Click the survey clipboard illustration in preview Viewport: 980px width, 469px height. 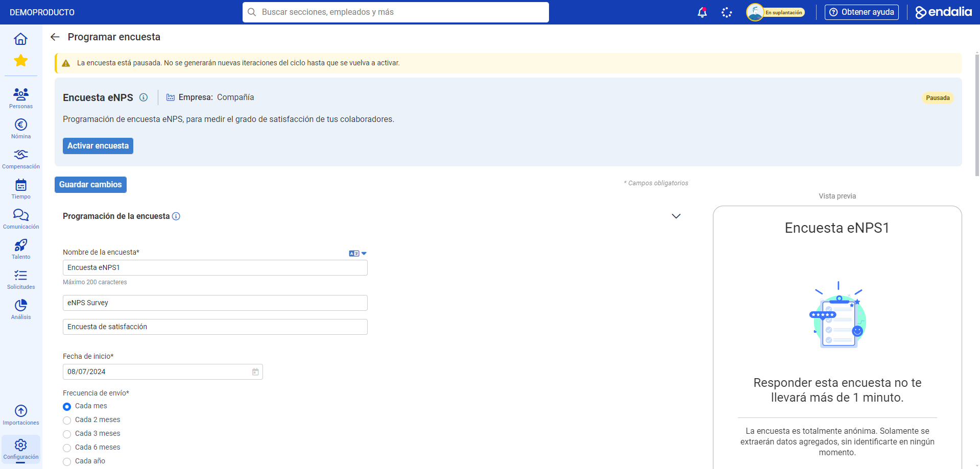click(x=838, y=315)
